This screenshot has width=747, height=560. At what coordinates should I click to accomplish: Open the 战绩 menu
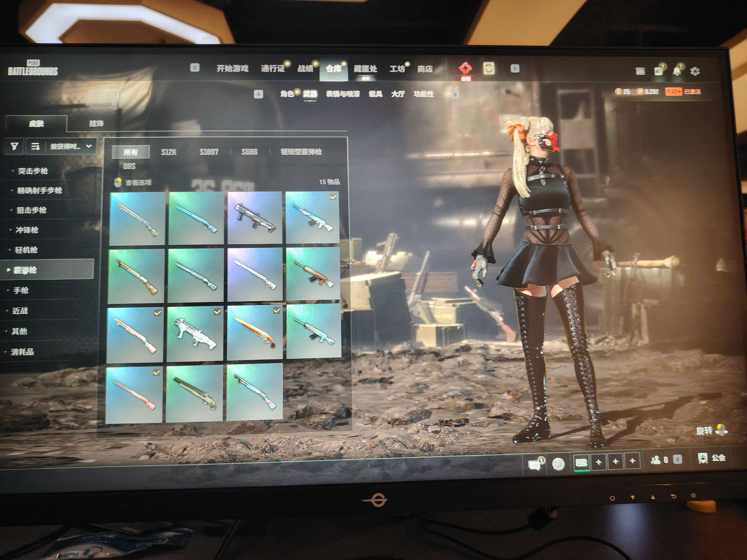point(305,68)
